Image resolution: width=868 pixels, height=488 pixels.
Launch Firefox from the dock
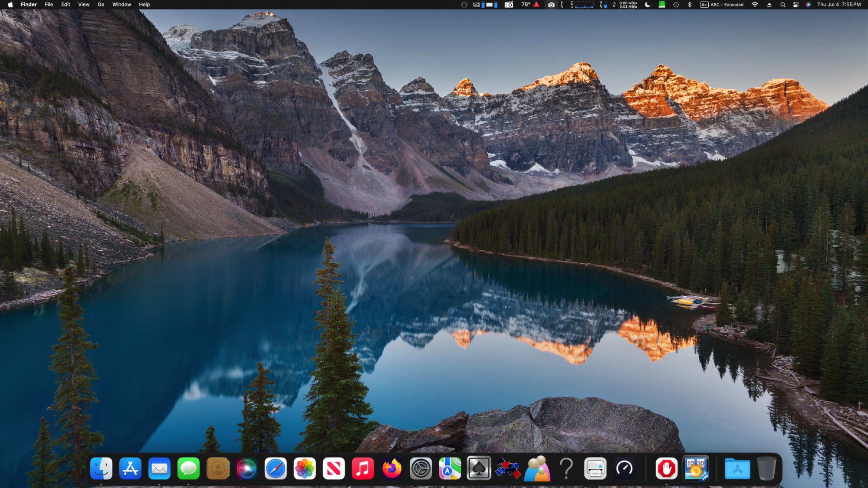392,468
